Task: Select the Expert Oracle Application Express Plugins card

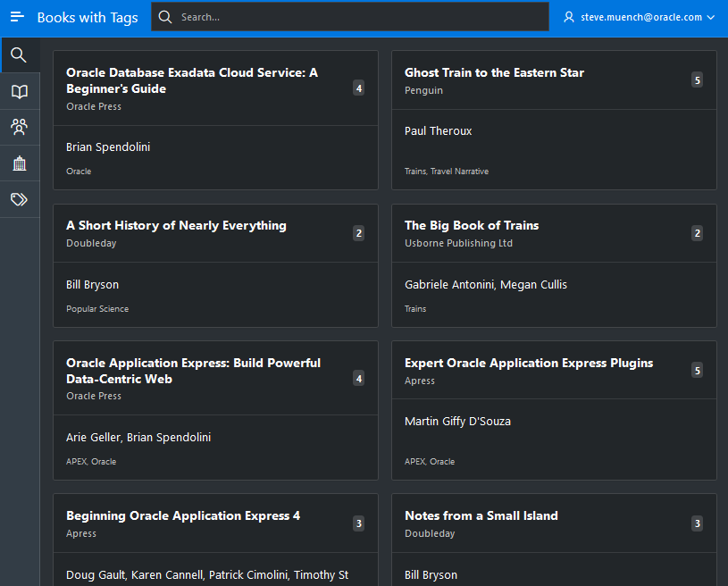Action: 528,363
